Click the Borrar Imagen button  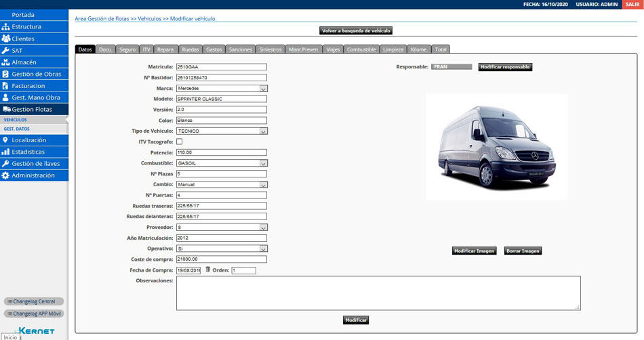[523, 251]
